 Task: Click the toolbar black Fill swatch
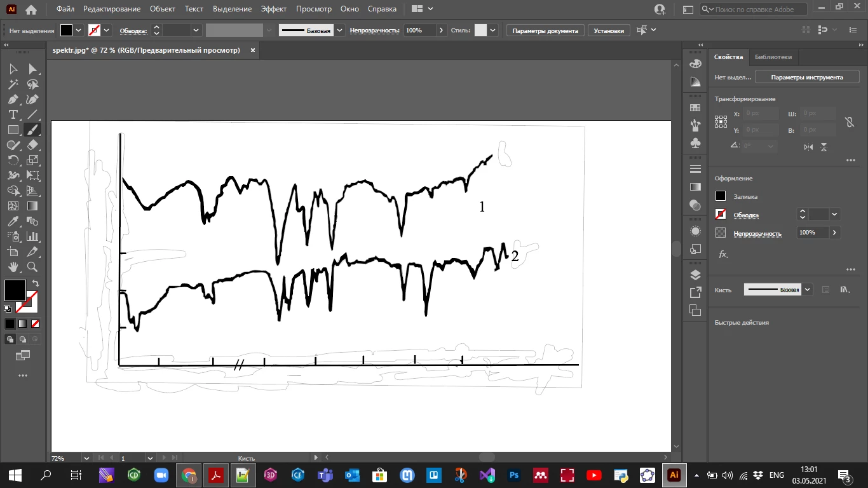point(15,290)
